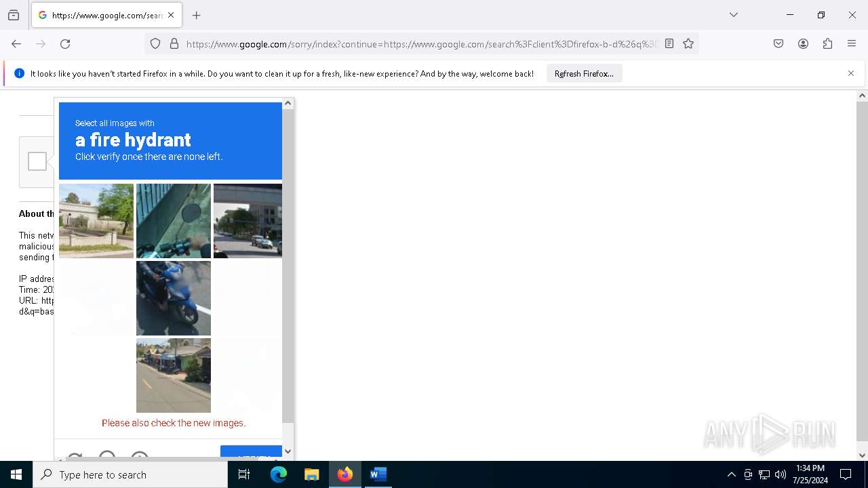Open tracking protection shield icon
This screenshot has width=868, height=488.
tap(155, 44)
